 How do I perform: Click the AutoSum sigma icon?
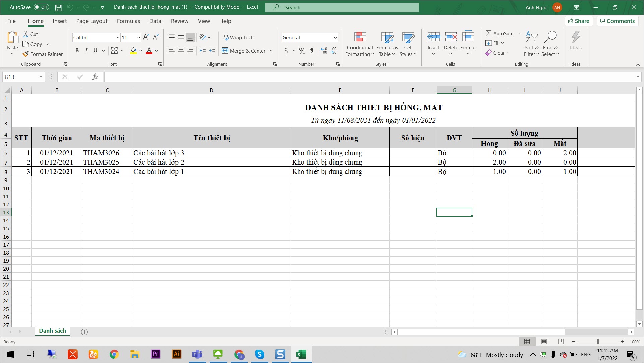[x=489, y=33]
